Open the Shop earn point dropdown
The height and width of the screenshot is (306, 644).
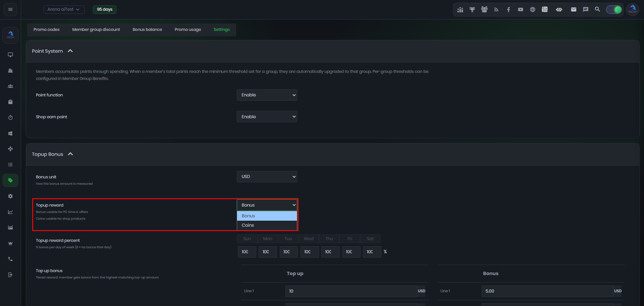click(x=267, y=117)
